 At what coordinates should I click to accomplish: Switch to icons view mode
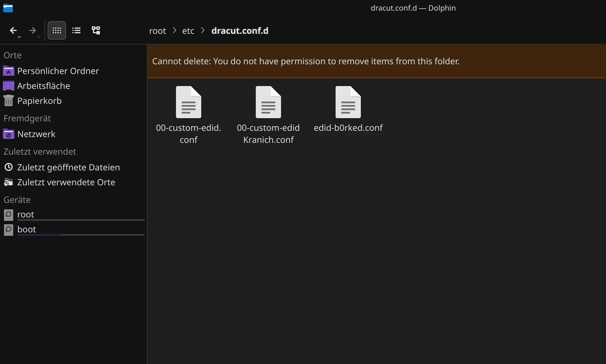click(x=57, y=30)
